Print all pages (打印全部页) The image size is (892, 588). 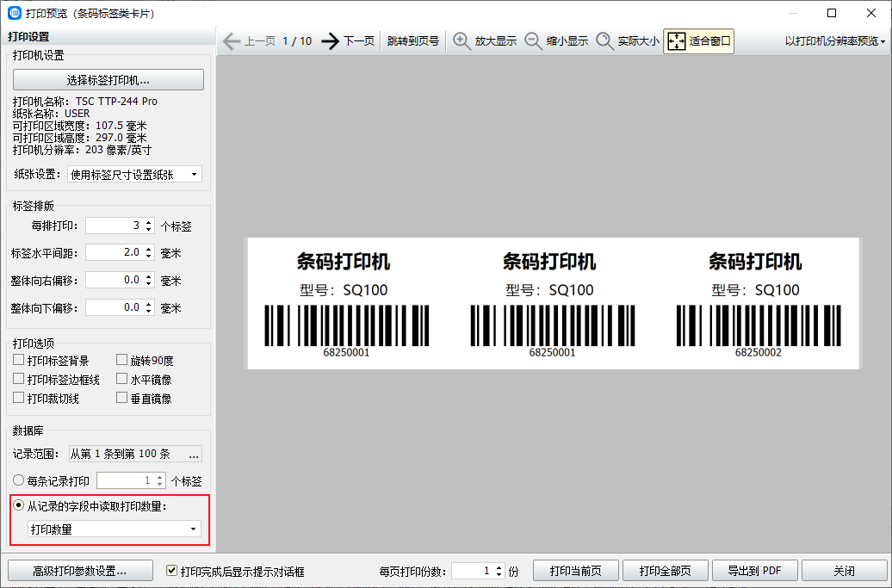665,571
